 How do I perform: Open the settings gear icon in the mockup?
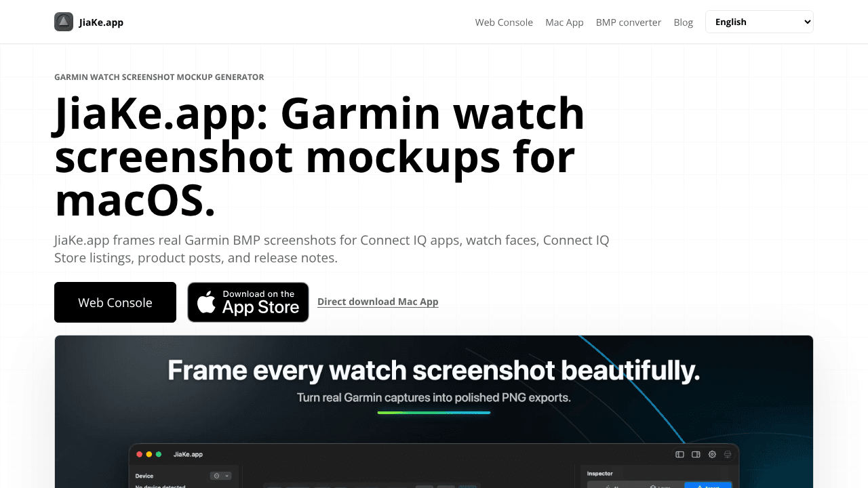point(712,454)
